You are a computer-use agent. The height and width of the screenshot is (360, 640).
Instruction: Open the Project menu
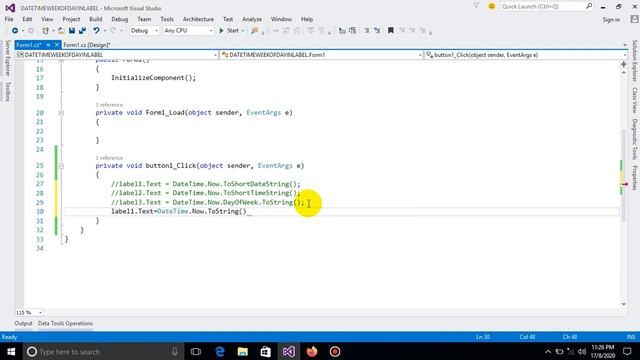(71, 19)
